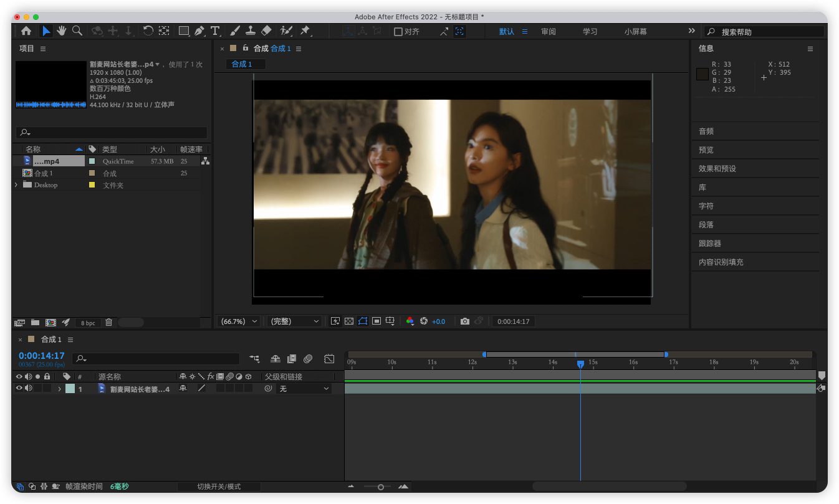The image size is (839, 504).
Task: Select the Hand tool
Action: [x=62, y=31]
